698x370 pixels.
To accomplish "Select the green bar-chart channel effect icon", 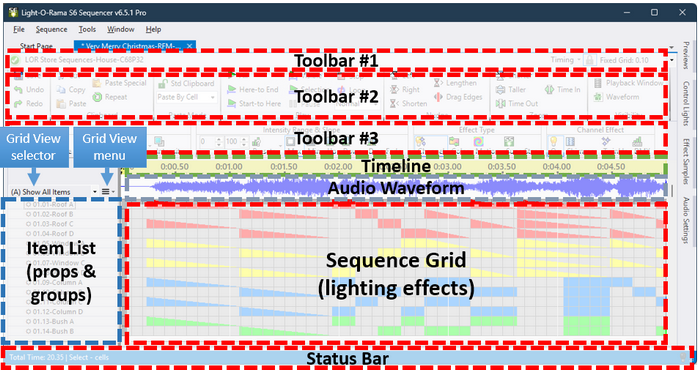I will click(638, 142).
